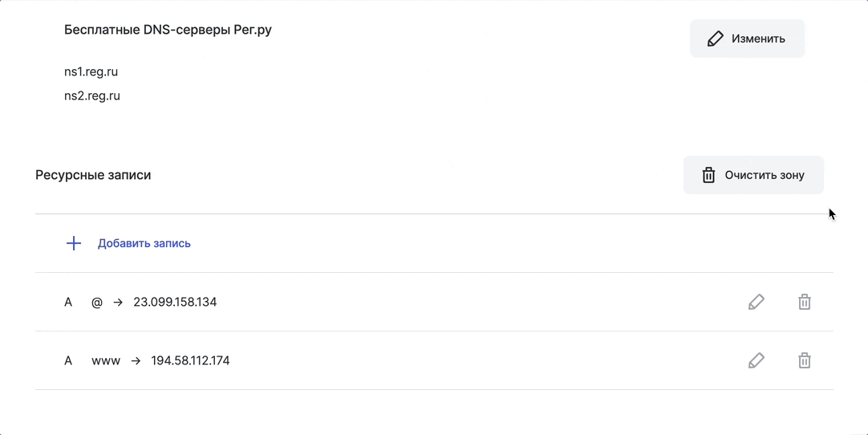This screenshot has width=868, height=435.
Task: Click the Очистить зону button label
Action: click(765, 176)
